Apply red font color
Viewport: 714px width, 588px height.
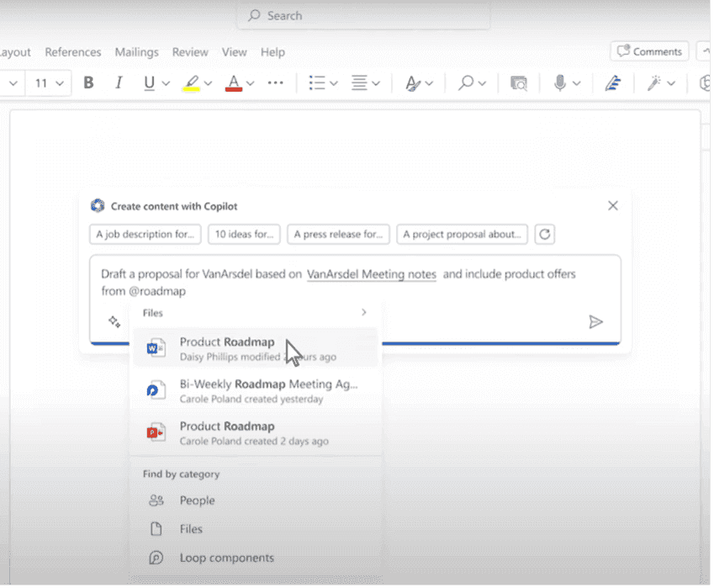pyautogui.click(x=234, y=83)
